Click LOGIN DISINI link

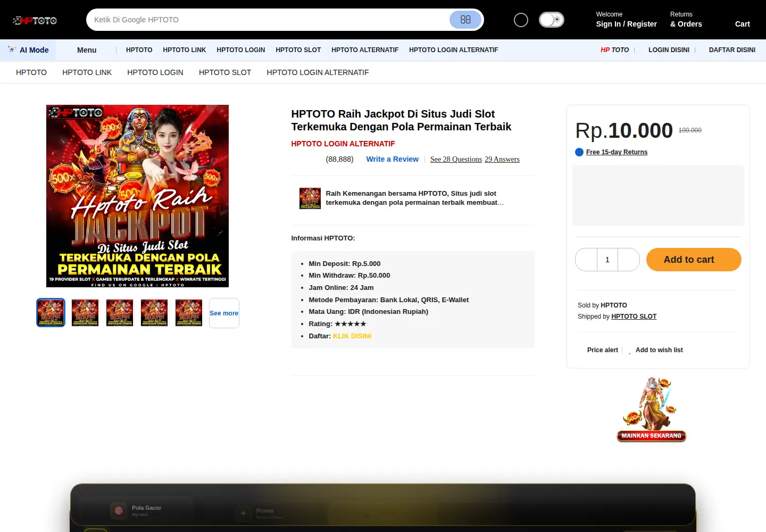pyautogui.click(x=669, y=50)
